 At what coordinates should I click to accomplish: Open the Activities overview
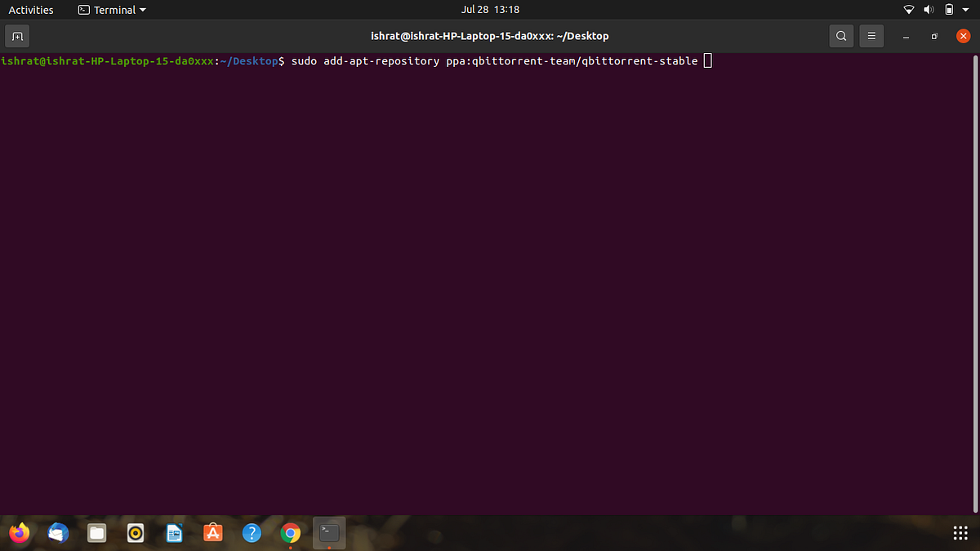click(x=30, y=10)
